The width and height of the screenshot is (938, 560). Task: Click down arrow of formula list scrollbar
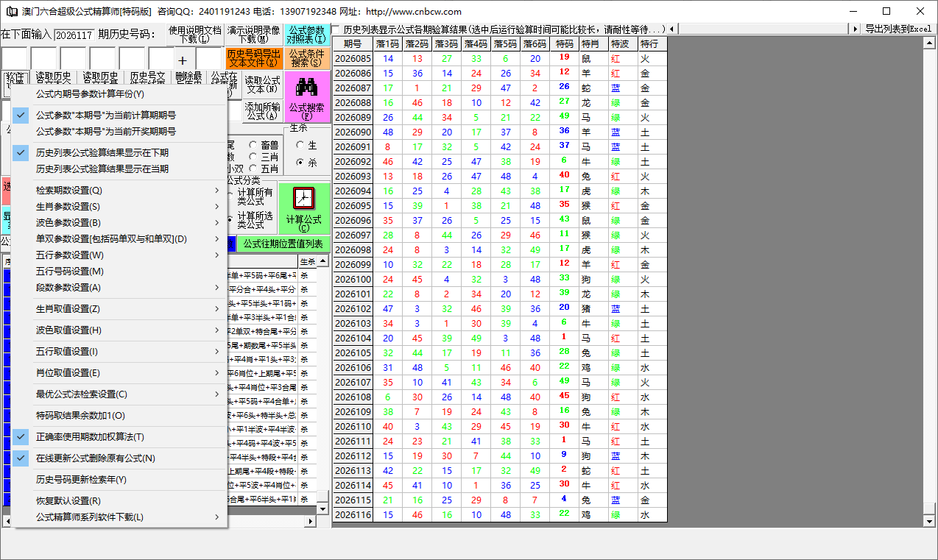(x=322, y=509)
